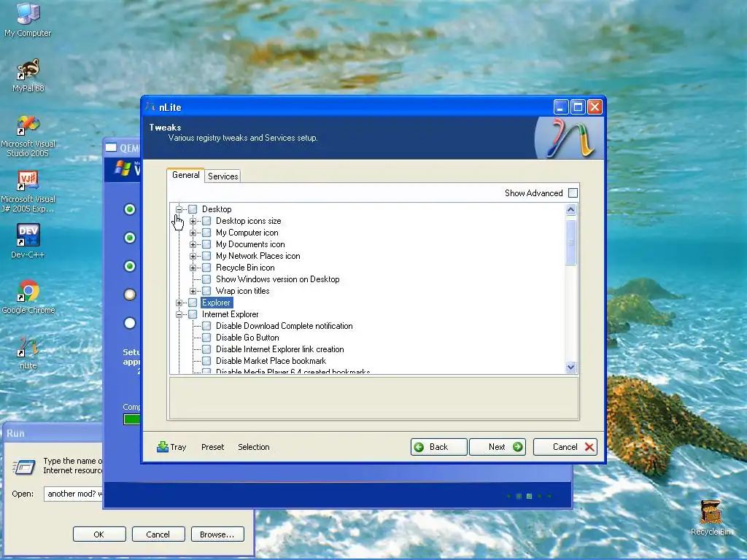Enable Show Windows version on Desktop
Screen dimensions: 747x560
tap(206, 279)
